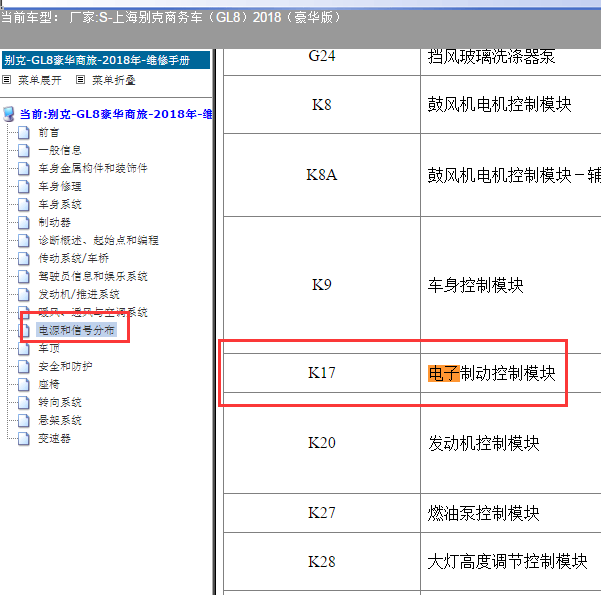Click the 菜单折叠 collapse-all icon
The image size is (601, 595).
[x=81, y=80]
